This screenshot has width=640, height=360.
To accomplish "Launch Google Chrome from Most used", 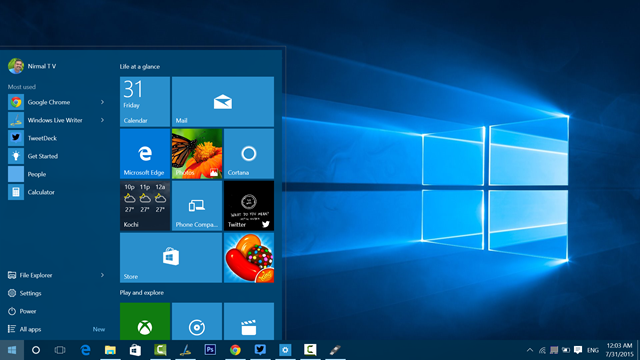I will pyautogui.click(x=56, y=102).
